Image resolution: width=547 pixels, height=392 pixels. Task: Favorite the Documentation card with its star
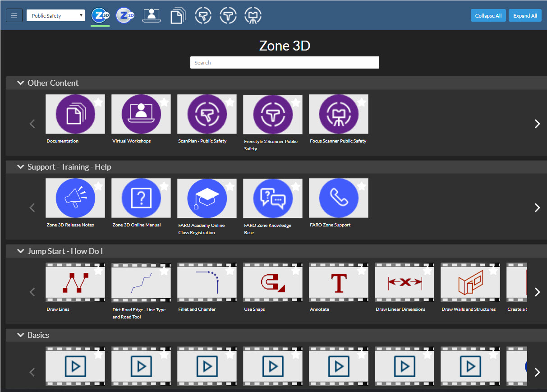click(x=98, y=102)
